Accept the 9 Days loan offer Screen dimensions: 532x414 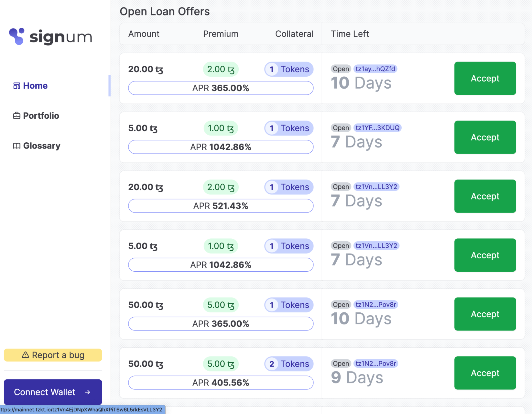pyautogui.click(x=485, y=373)
